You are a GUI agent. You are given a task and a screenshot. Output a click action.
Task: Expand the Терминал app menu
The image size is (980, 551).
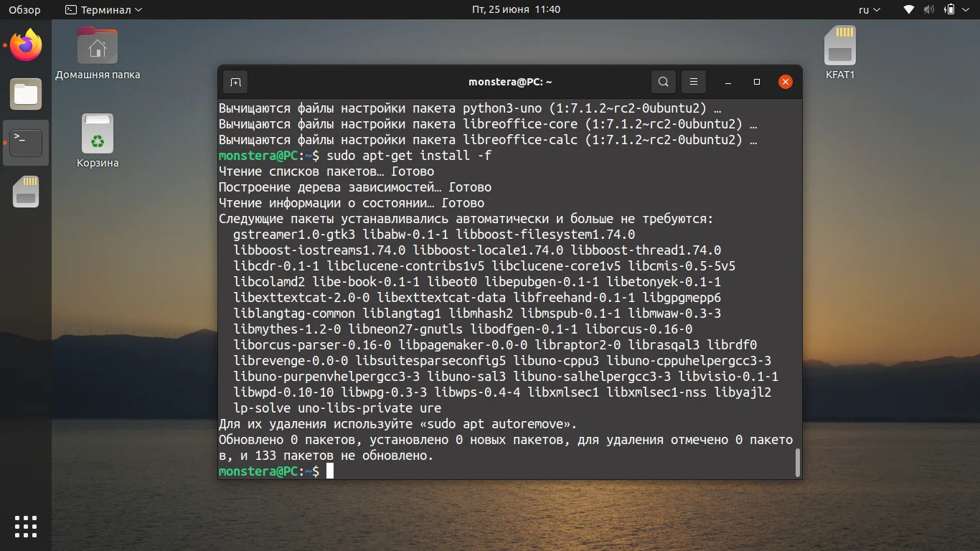103,10
